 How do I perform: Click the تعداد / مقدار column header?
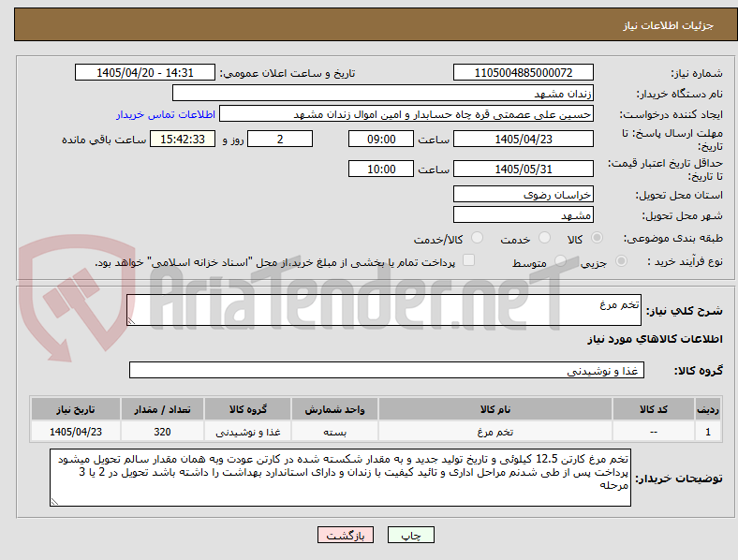[x=162, y=409]
